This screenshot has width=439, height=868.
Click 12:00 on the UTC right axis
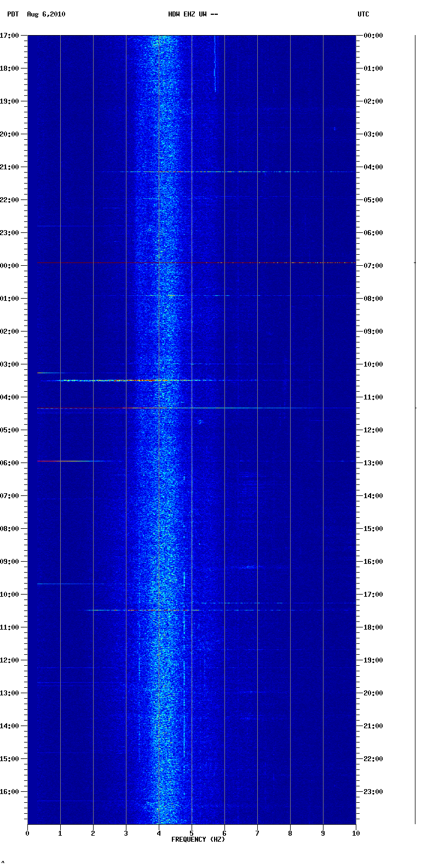coord(373,430)
